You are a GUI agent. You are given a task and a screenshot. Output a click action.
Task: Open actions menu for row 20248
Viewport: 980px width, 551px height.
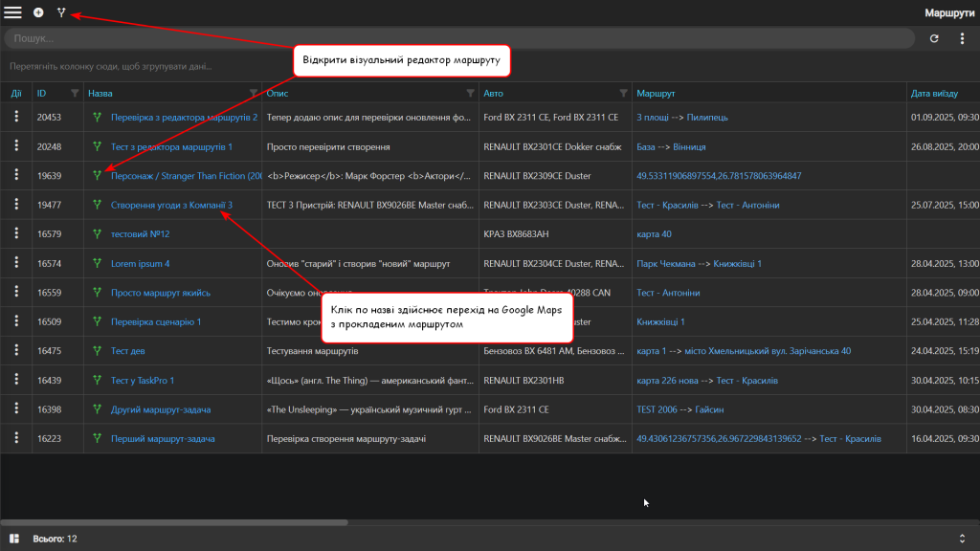16,146
